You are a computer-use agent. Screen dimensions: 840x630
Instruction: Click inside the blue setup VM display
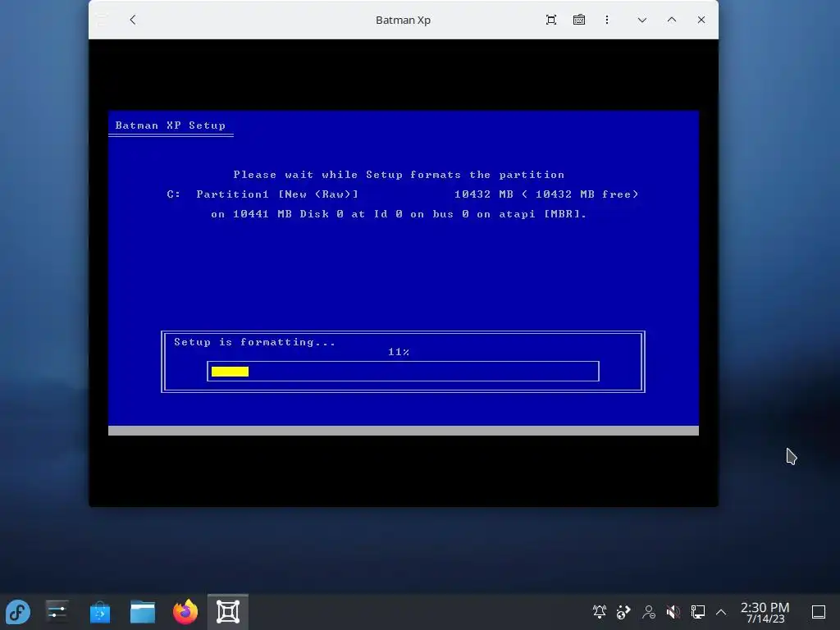(x=404, y=272)
